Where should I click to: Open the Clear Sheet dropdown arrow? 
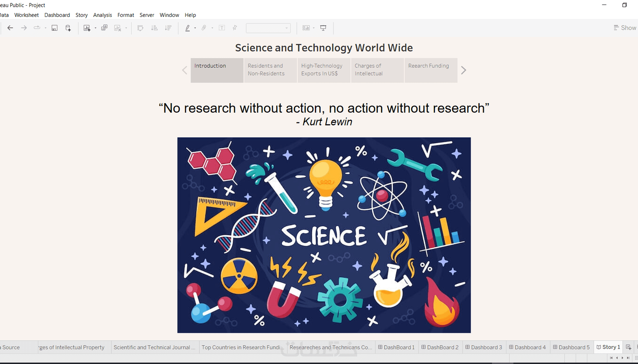pyautogui.click(x=126, y=28)
